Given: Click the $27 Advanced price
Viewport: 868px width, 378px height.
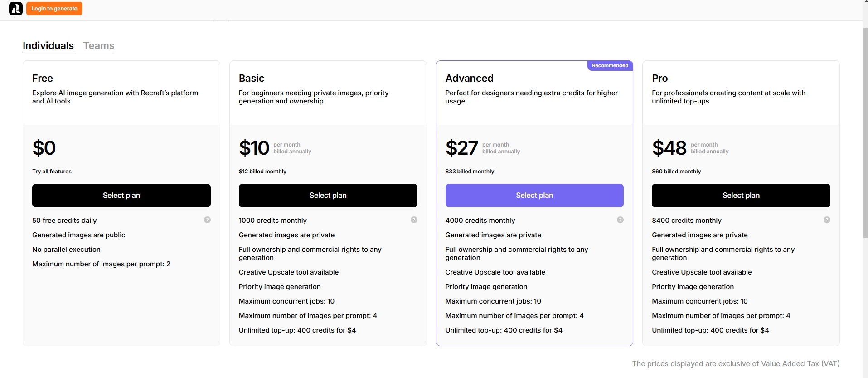Looking at the screenshot, I should (x=461, y=148).
